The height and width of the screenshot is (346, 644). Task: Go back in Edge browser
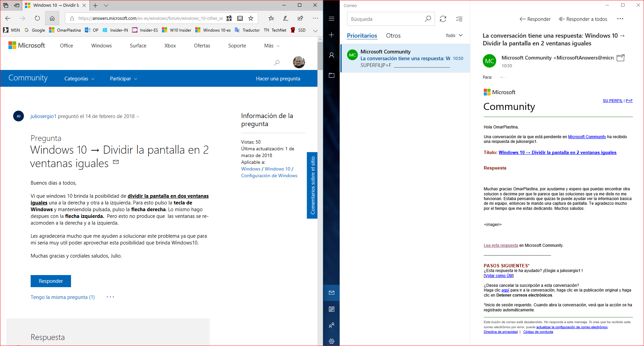pyautogui.click(x=8, y=18)
